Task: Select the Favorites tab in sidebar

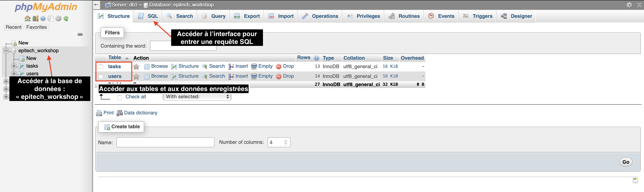Action: 36,27
